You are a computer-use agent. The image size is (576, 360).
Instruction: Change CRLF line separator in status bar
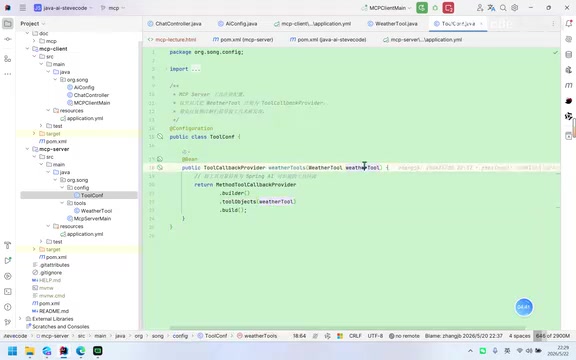click(x=355, y=336)
